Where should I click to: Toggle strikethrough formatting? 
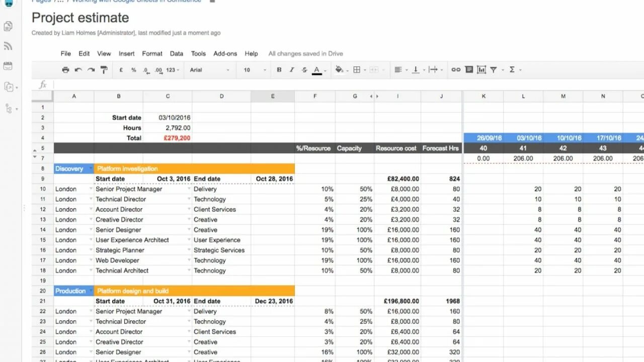click(304, 69)
